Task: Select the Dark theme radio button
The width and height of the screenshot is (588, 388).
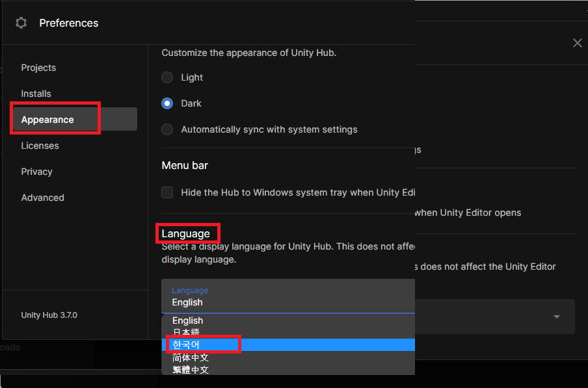Action: click(167, 103)
